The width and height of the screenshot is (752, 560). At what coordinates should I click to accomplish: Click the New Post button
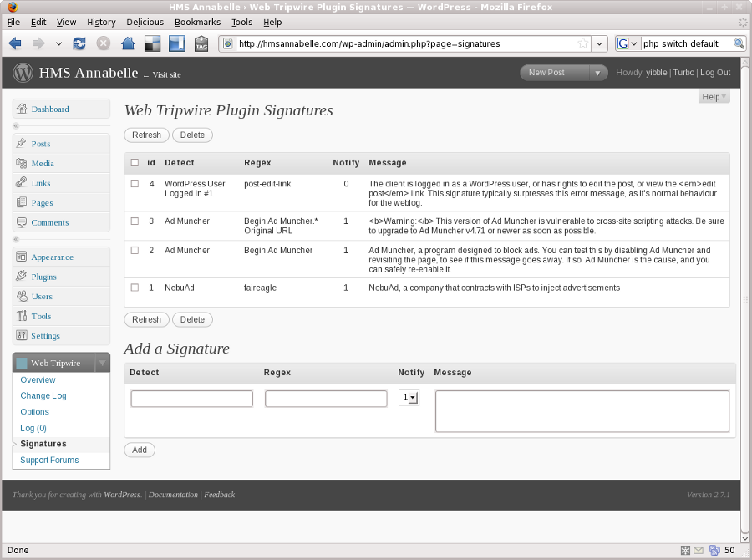[x=556, y=73]
